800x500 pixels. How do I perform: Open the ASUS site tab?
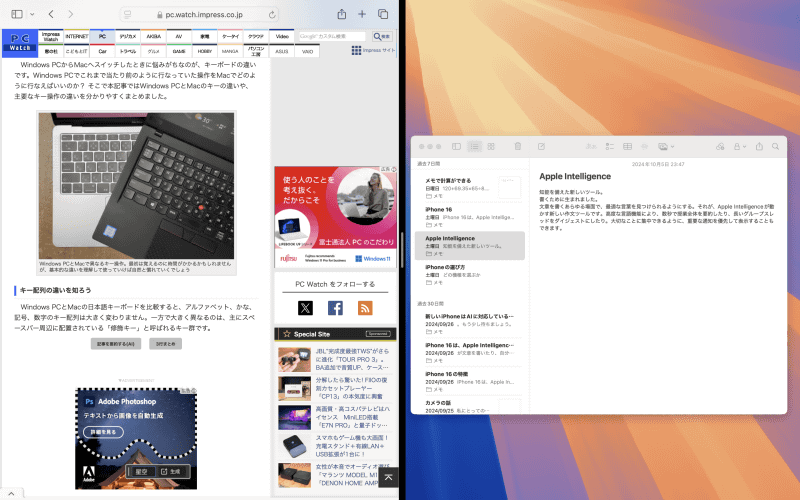[282, 51]
